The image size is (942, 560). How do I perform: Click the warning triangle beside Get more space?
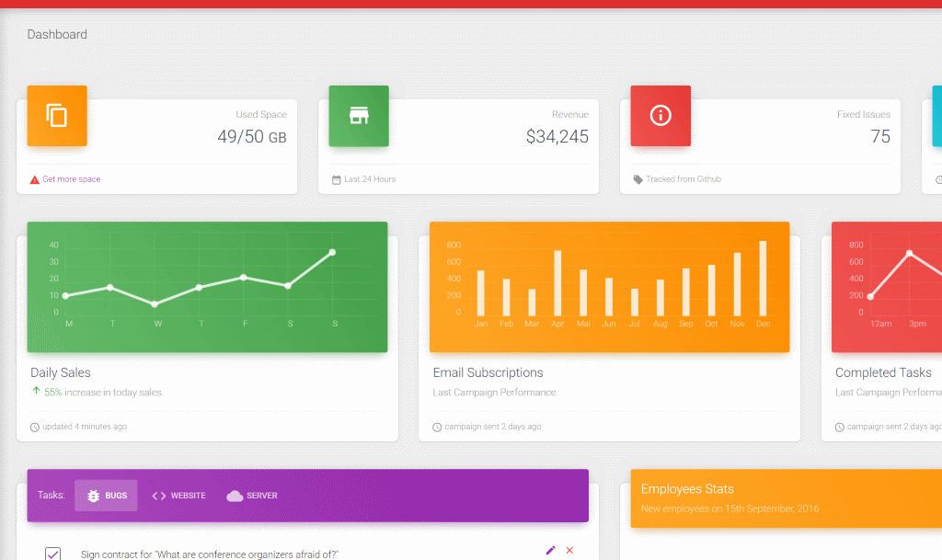click(x=34, y=179)
